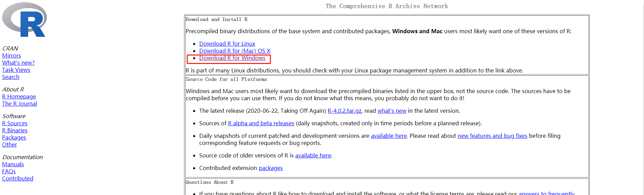Open The R Journal link

(20, 104)
